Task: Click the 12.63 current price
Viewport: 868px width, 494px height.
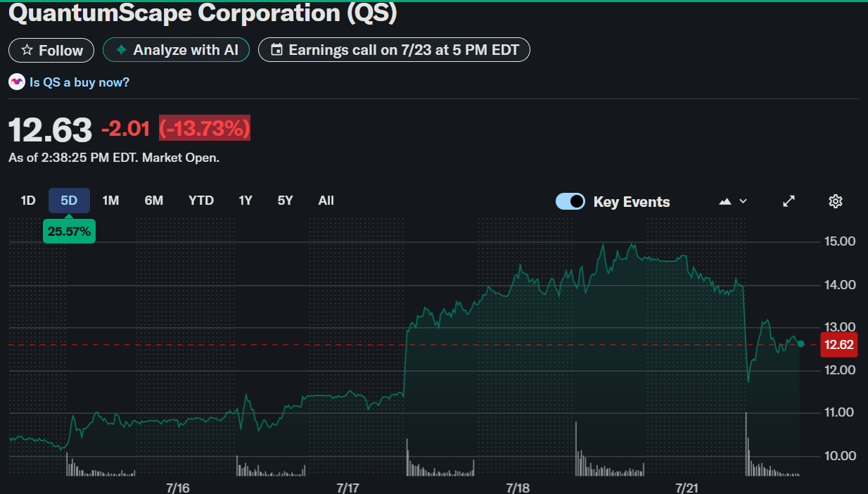Action: click(x=50, y=130)
